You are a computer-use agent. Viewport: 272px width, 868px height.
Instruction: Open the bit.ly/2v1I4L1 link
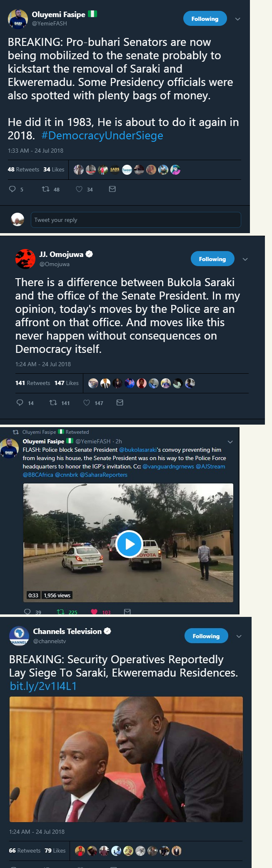[43, 686]
